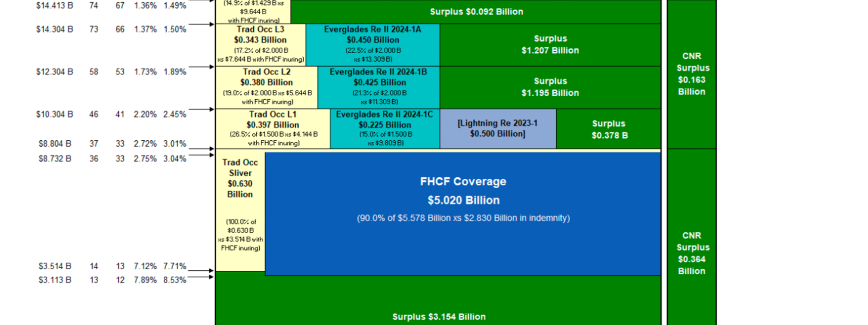Click the Lightning Re 2023-1 $0.500 Billion block
868x325 pixels.
[x=497, y=129]
